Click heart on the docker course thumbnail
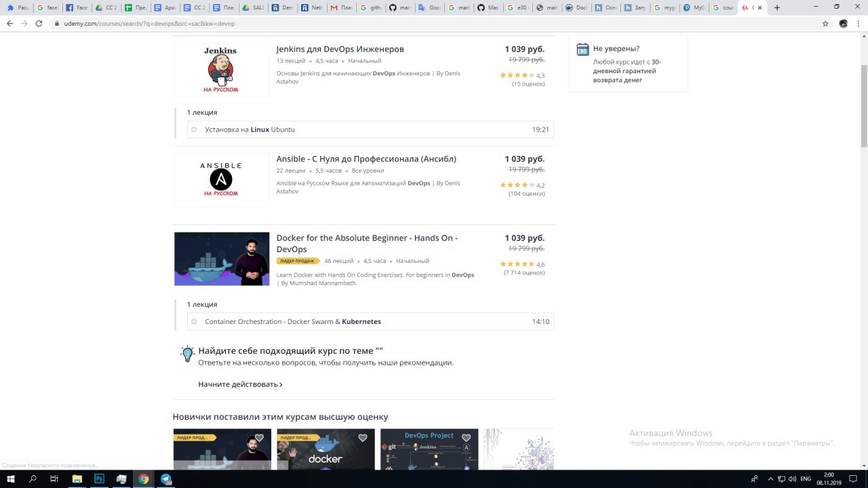Screen dimensions: 868x488 tap(363, 438)
